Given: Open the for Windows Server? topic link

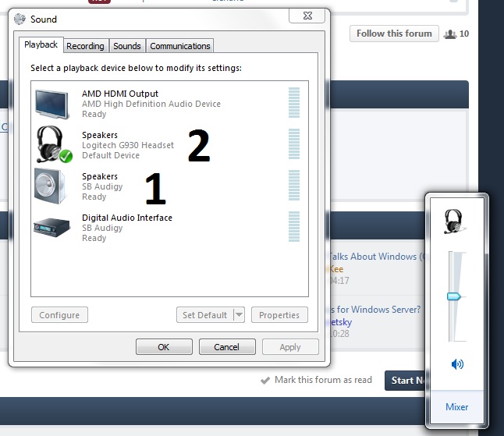Looking at the screenshot, I should point(375,310).
